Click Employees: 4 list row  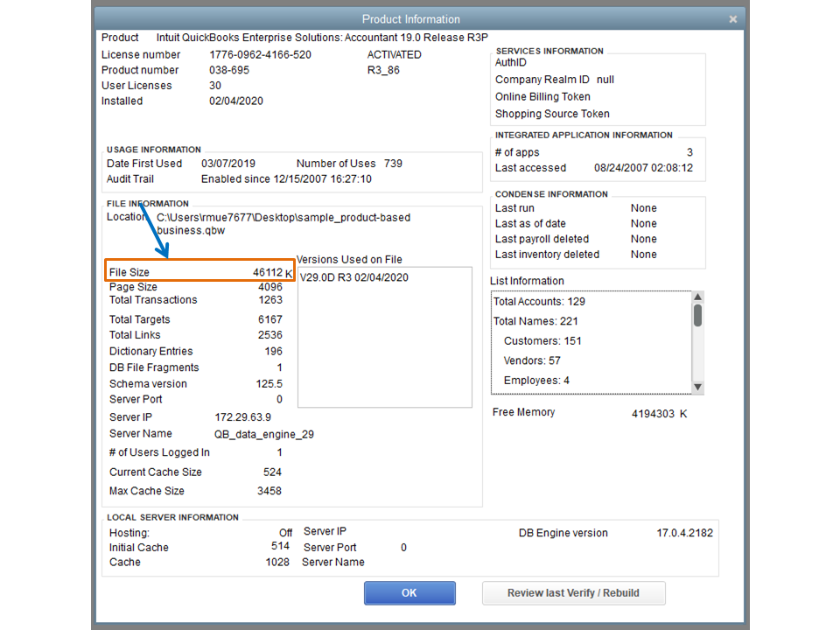536,381
